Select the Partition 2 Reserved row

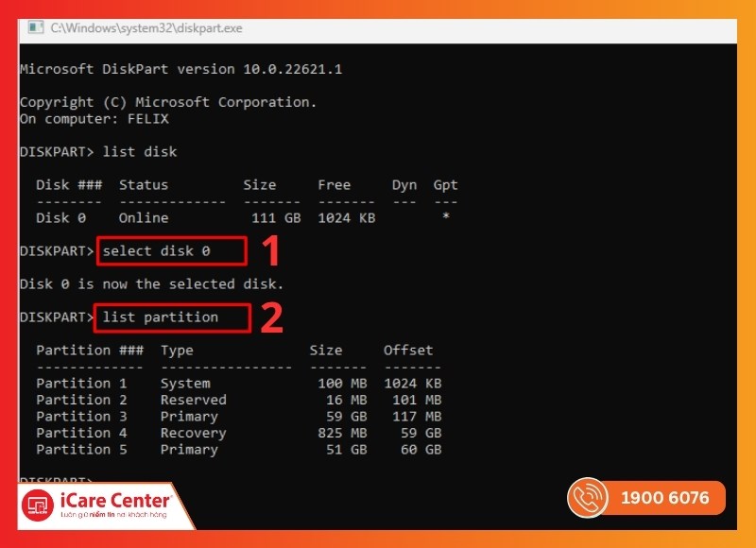(238, 400)
